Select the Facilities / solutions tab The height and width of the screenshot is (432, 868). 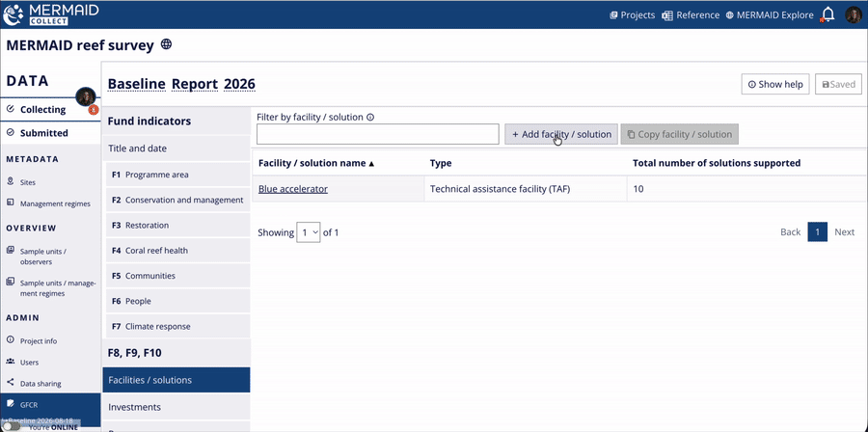point(176,380)
